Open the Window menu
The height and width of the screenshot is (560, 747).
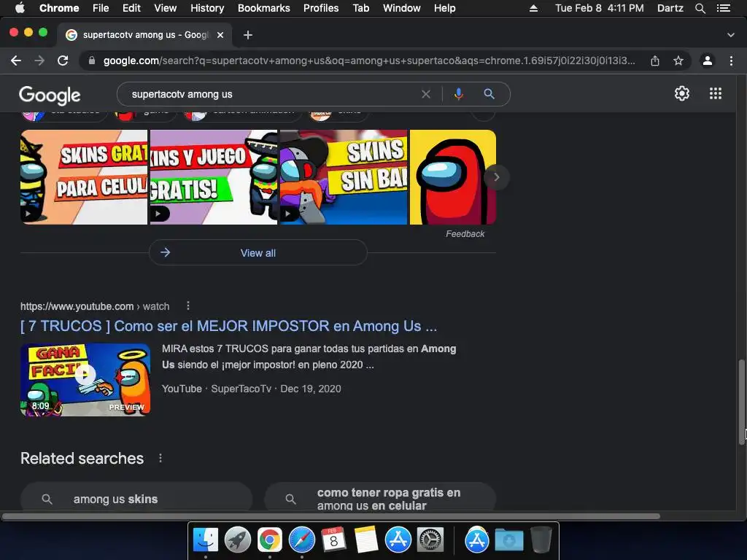click(402, 8)
